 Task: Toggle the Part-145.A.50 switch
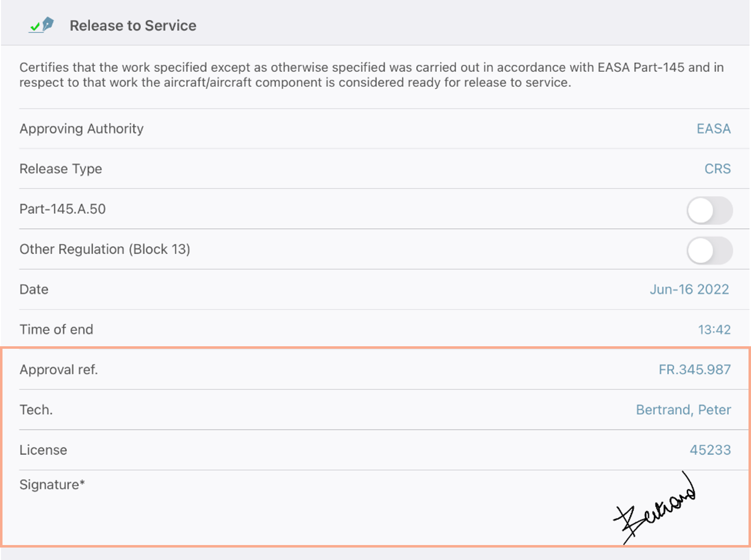coord(710,211)
